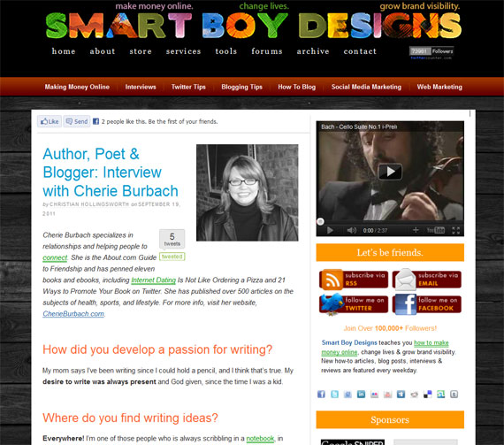504x445 pixels.
Task: Go to the Twitter Tips category
Action: click(188, 87)
